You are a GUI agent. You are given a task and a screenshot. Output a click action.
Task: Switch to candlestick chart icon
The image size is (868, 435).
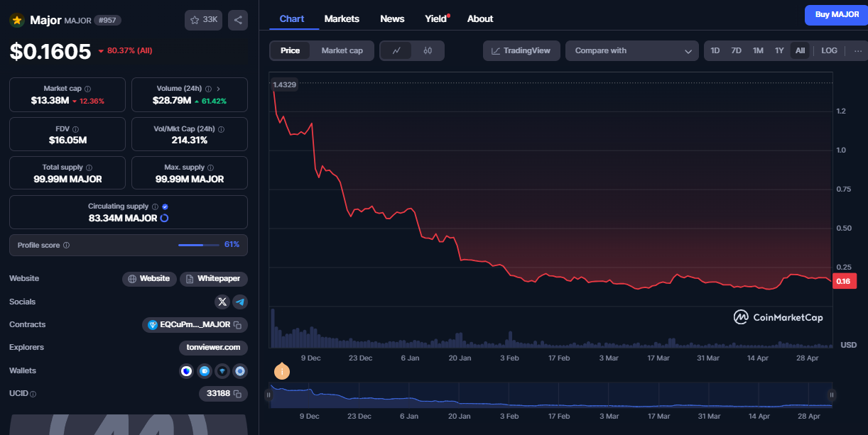coord(428,50)
